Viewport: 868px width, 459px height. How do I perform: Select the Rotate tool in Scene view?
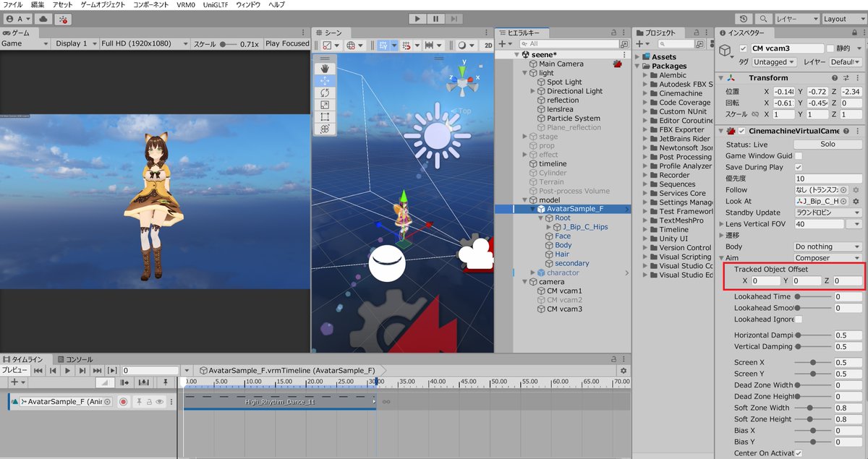(325, 93)
